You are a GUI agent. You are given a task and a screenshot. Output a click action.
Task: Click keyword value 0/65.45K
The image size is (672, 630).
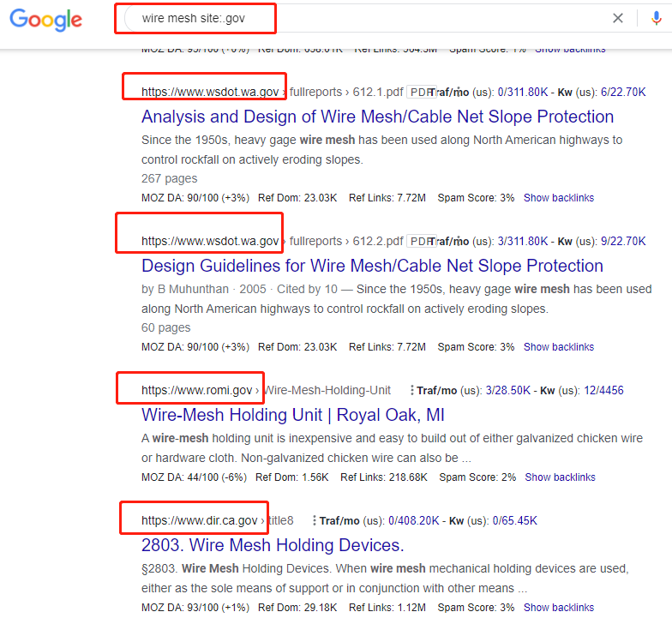[514, 521]
